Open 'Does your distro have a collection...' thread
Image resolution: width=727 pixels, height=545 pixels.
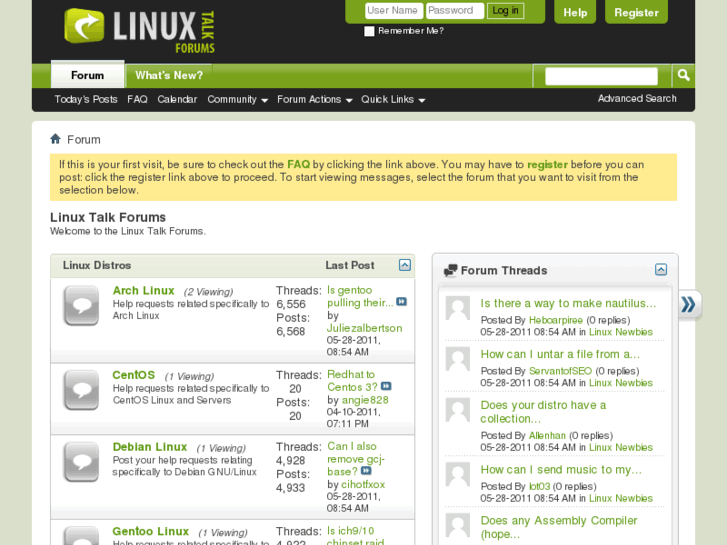[x=543, y=412]
